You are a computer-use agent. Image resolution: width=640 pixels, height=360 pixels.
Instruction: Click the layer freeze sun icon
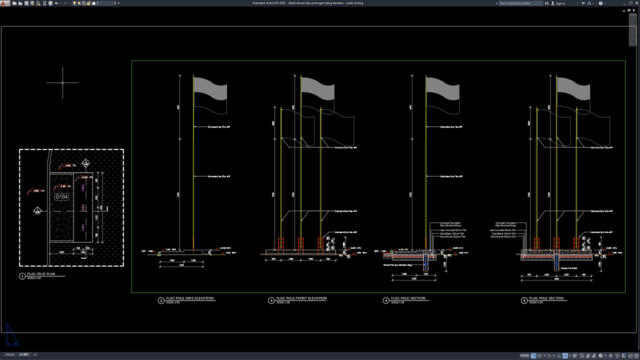[x=79, y=3]
